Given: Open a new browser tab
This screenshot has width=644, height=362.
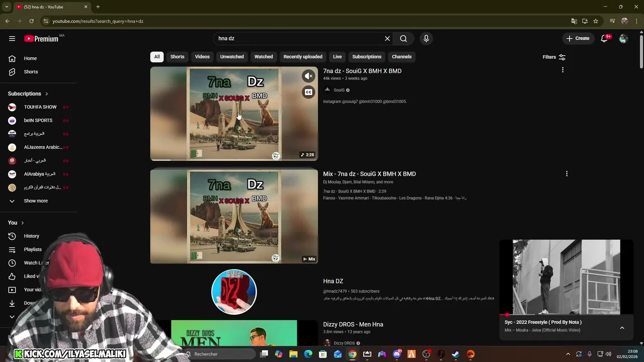Looking at the screenshot, I should (x=98, y=7).
